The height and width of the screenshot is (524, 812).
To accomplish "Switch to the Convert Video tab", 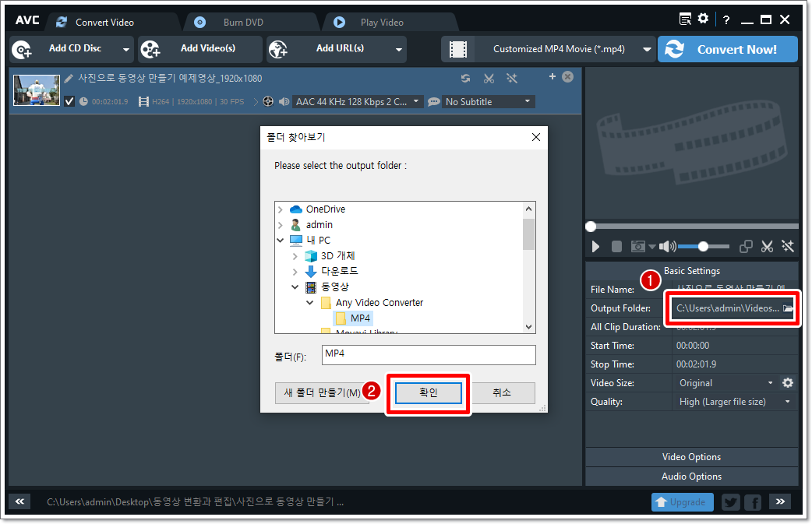I will click(x=104, y=23).
